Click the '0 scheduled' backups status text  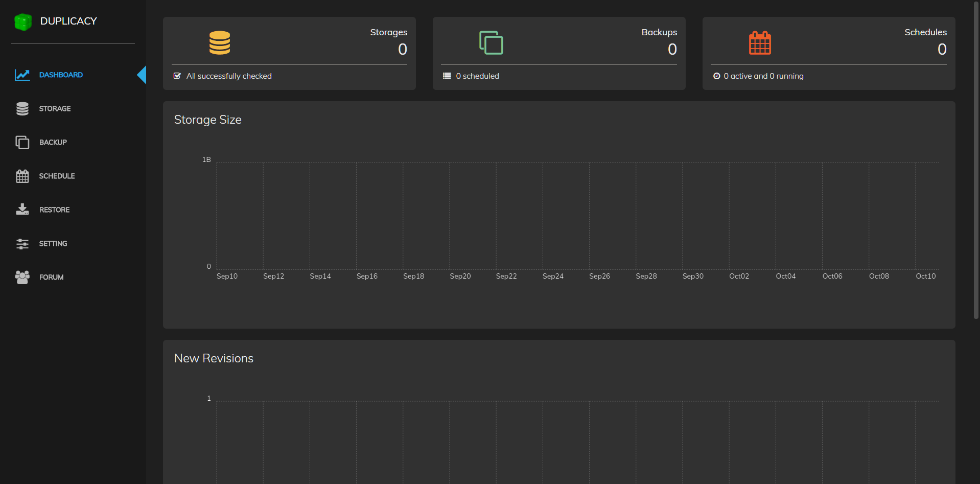point(477,76)
